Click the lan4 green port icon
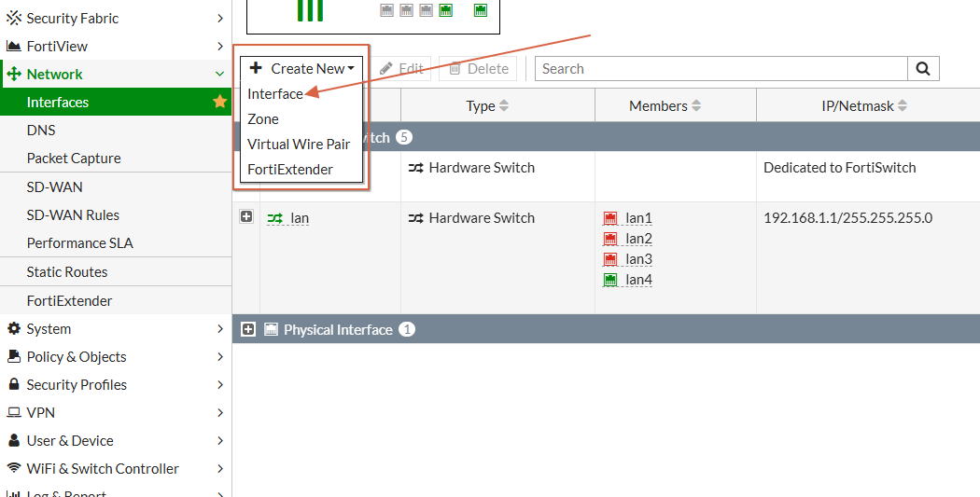The width and height of the screenshot is (980, 497). [610, 280]
